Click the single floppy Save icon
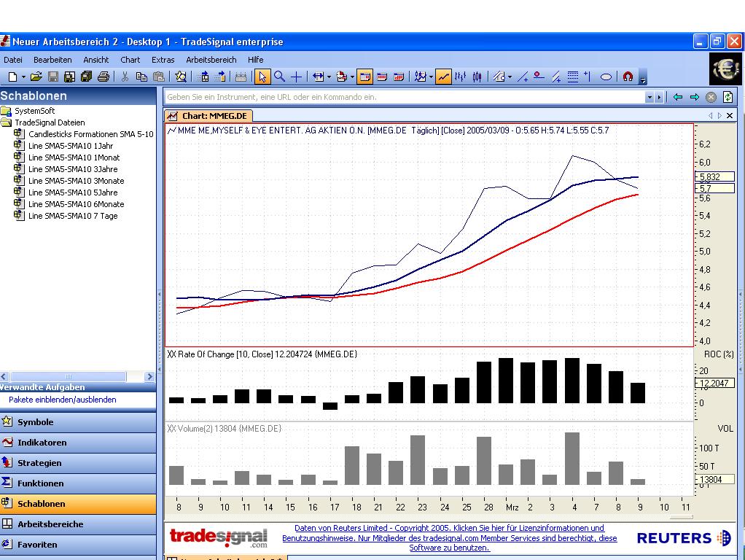The image size is (745, 560). click(53, 77)
